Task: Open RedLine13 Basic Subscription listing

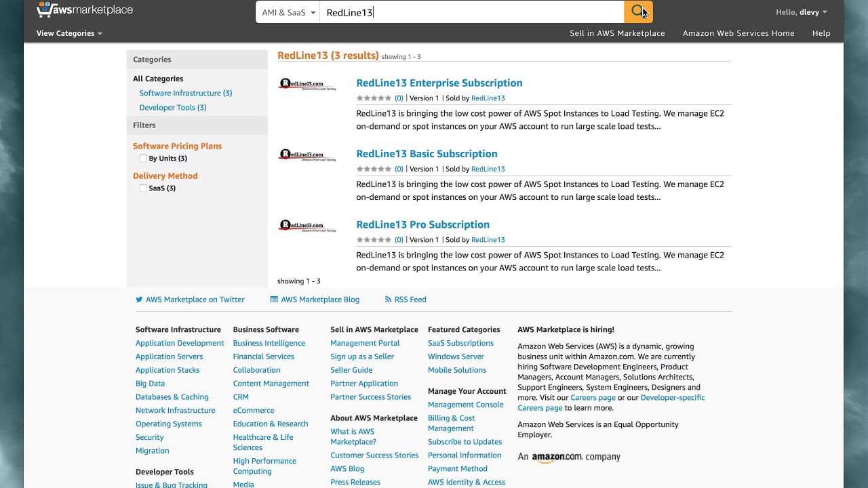Action: (x=427, y=154)
